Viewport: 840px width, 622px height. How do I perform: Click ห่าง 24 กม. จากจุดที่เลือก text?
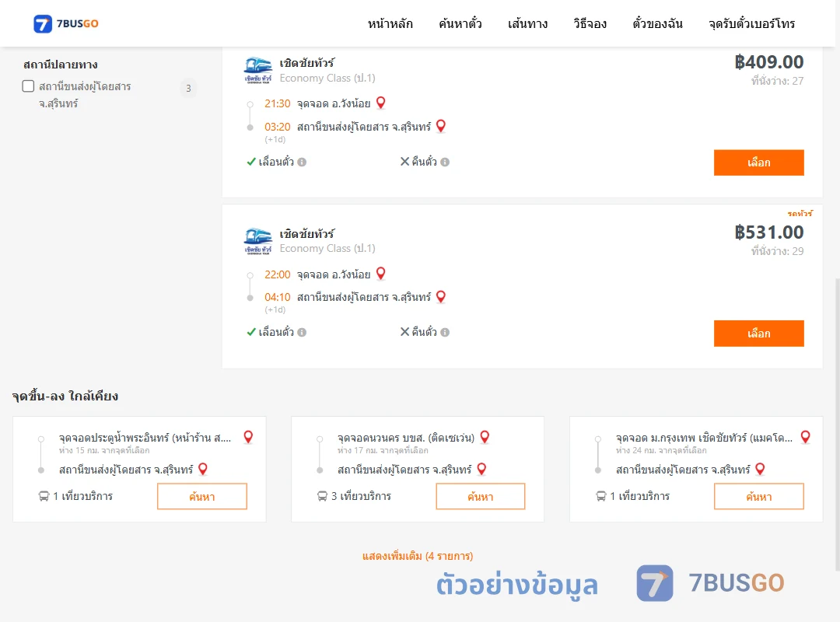tap(661, 451)
